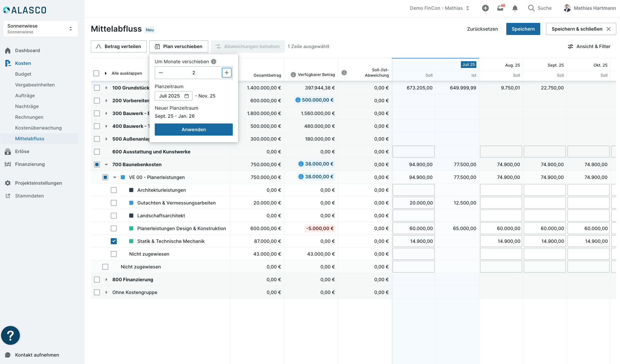Go to Budget in the sidebar
The image size is (620, 364).
point(23,74)
